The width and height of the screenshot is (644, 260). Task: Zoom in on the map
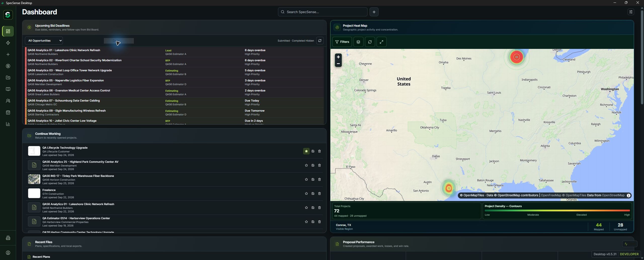(338, 57)
